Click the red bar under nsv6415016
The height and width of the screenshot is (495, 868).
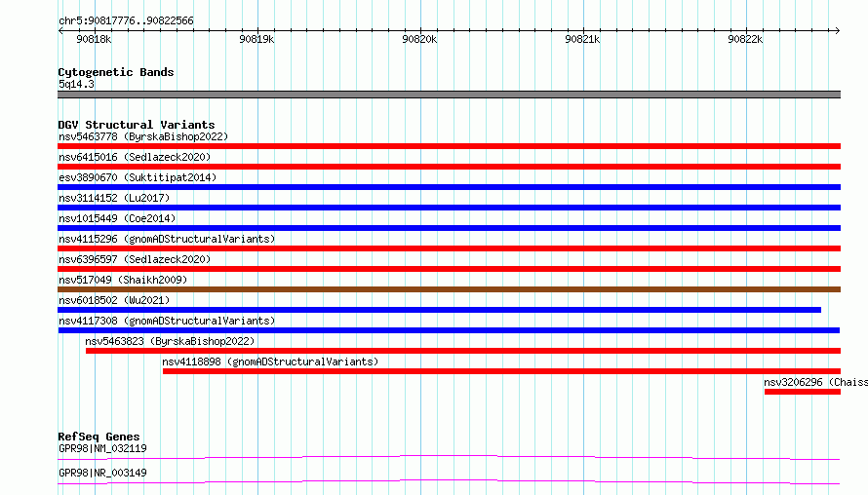pos(449,167)
